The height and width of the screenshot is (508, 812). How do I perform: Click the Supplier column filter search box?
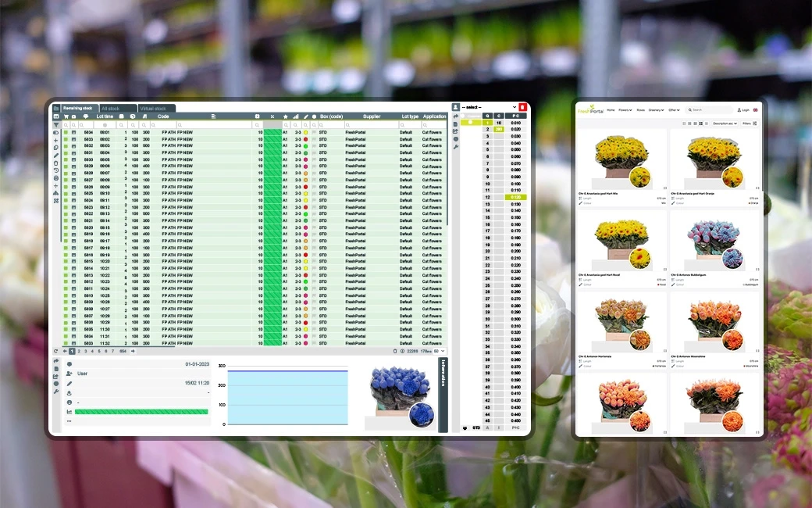click(x=370, y=125)
